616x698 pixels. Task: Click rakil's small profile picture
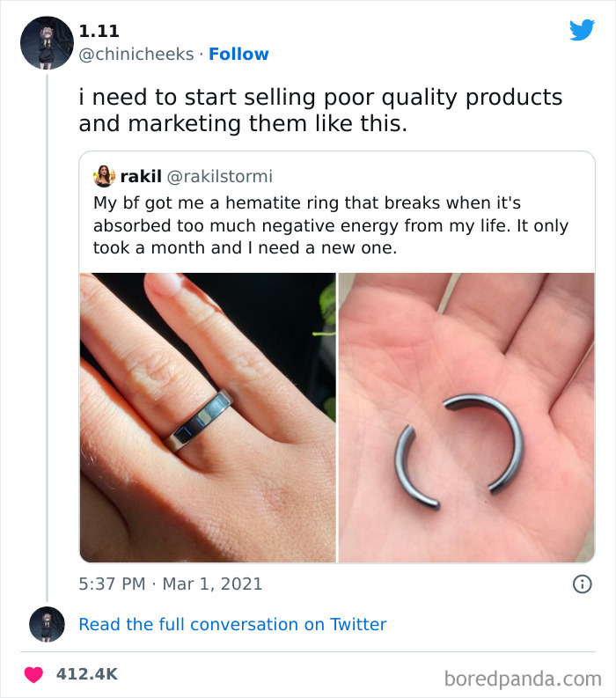pyautogui.click(x=104, y=176)
